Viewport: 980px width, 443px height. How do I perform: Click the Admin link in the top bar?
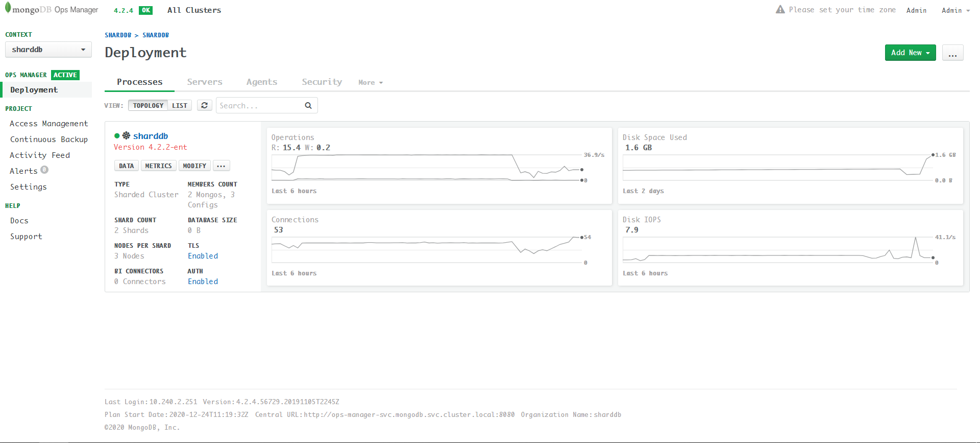coord(916,10)
